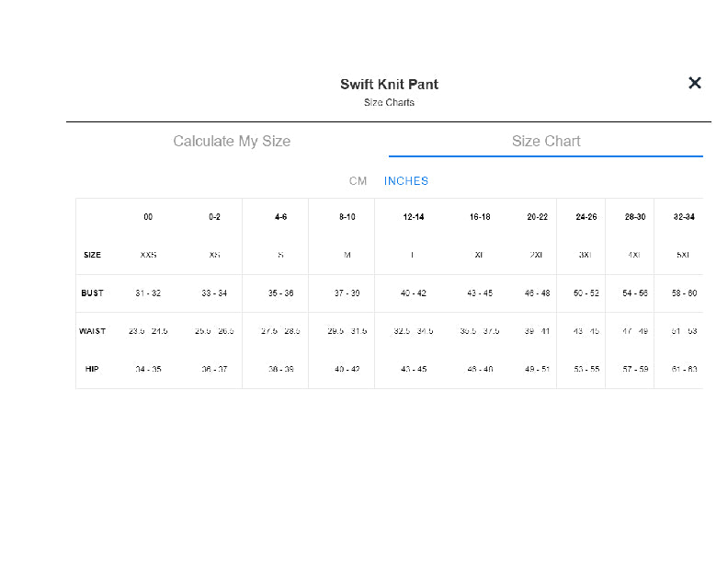The width and height of the screenshot is (728, 563).
Task: Click the 0-2 size column header
Action: (x=214, y=217)
